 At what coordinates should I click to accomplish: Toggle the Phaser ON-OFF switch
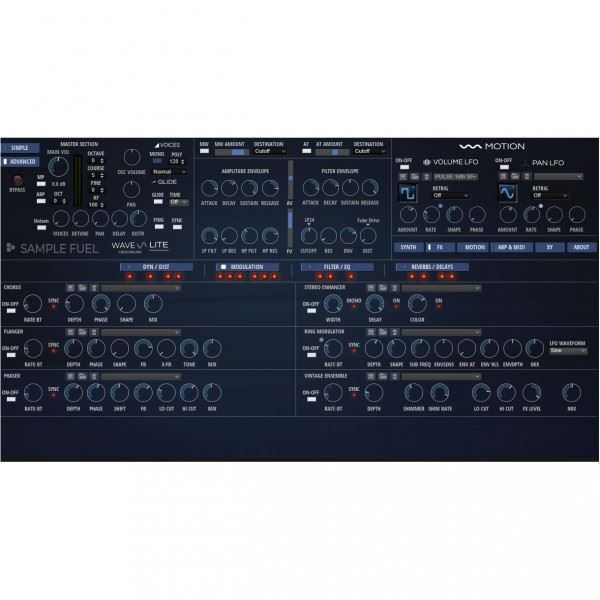[x=11, y=399]
